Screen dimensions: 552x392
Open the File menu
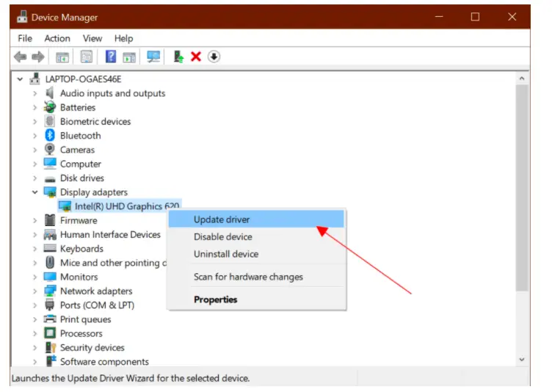tap(25, 38)
